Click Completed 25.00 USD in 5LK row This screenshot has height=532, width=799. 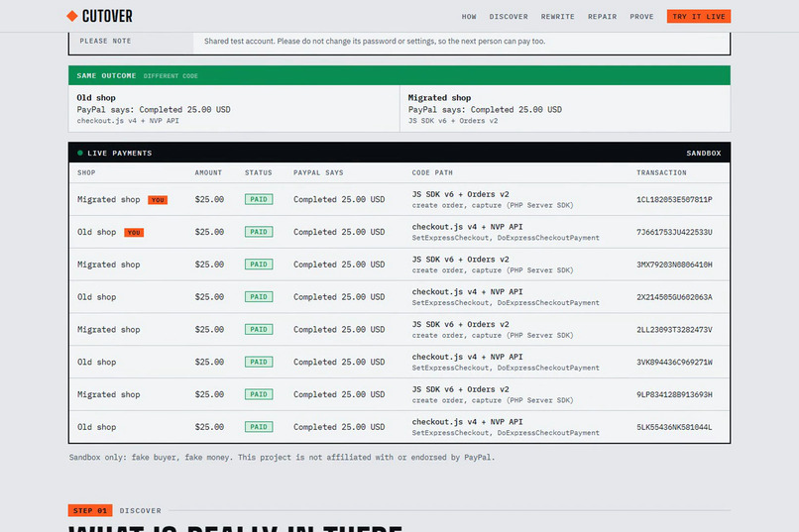click(339, 427)
